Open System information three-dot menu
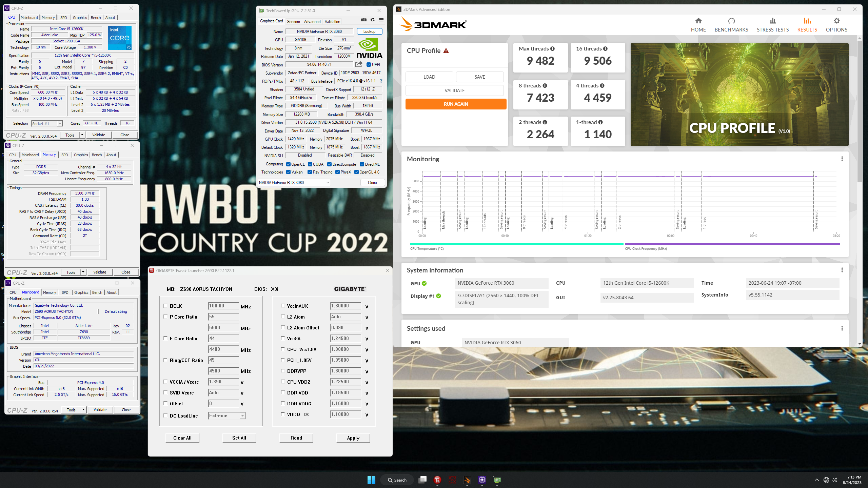Screen dimensions: 868x488 [842, 270]
